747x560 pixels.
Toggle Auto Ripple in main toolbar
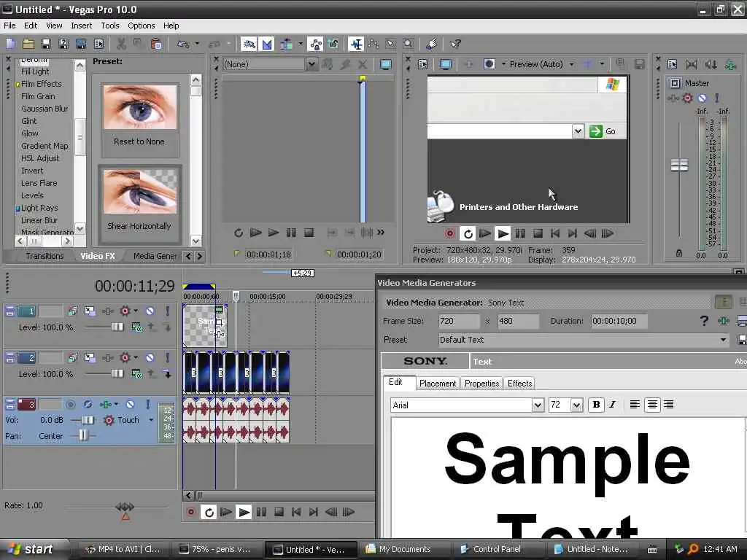287,44
